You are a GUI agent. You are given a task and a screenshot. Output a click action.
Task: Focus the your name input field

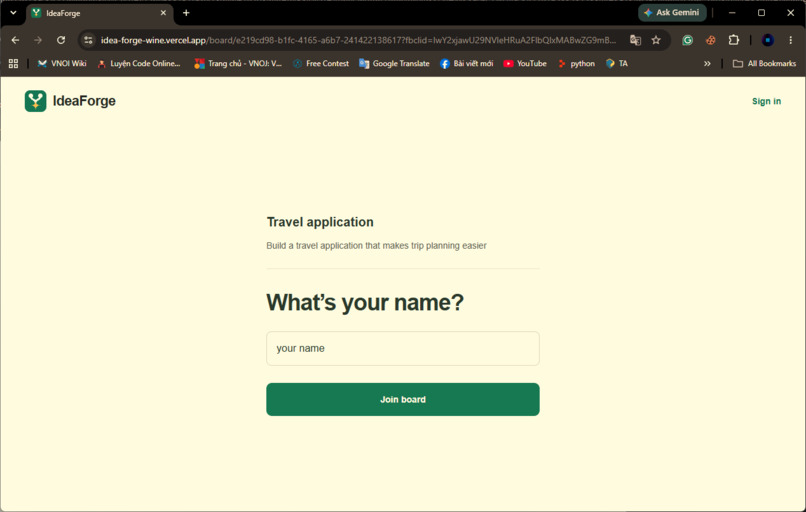pos(402,349)
